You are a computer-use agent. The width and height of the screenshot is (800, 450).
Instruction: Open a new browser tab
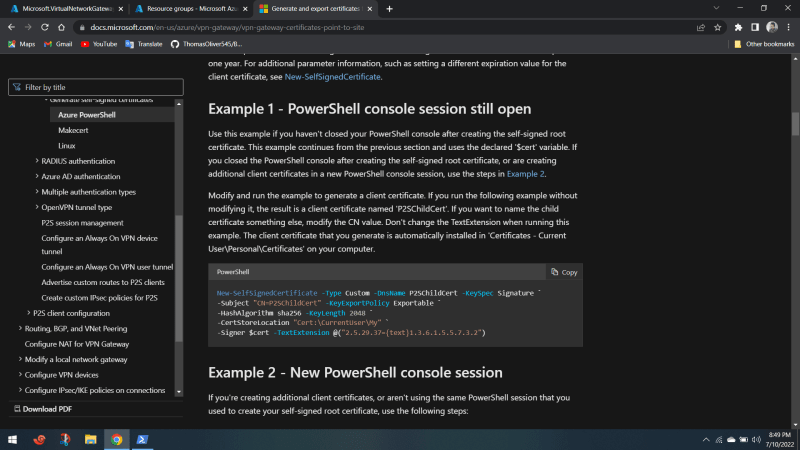[x=389, y=9]
